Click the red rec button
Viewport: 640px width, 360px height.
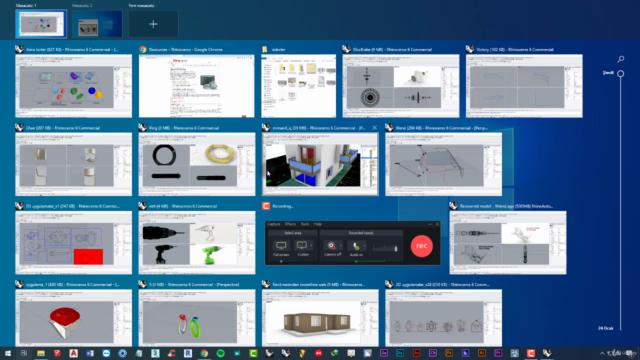point(422,246)
